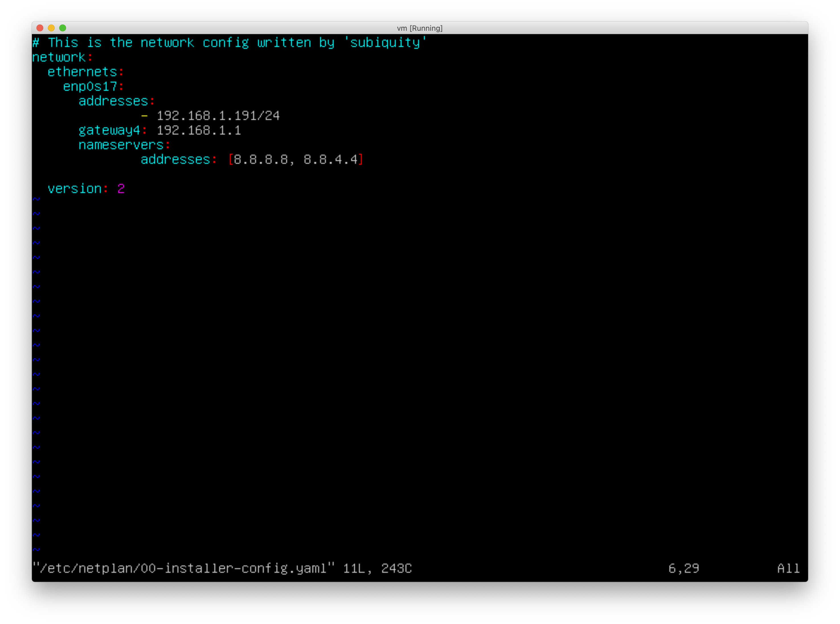This screenshot has width=840, height=624.
Task: Click the 'vm [Running]' window title
Action: click(419, 28)
